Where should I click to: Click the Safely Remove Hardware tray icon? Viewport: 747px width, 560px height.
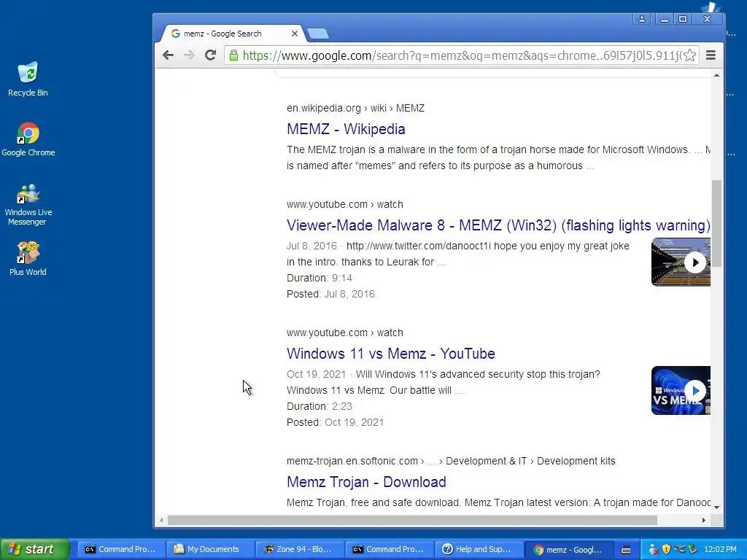click(x=693, y=550)
